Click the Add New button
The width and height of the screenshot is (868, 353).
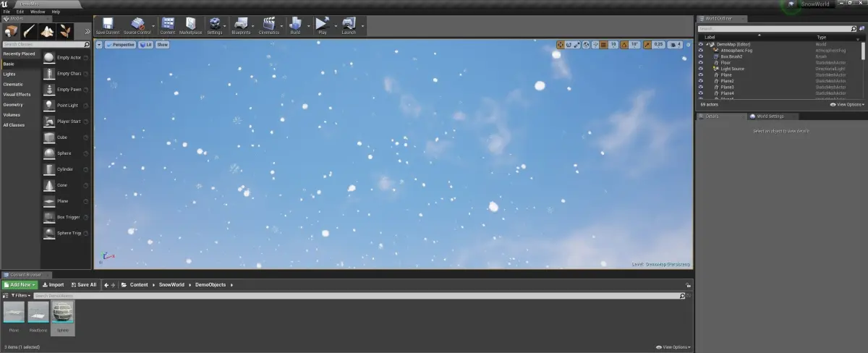click(20, 285)
